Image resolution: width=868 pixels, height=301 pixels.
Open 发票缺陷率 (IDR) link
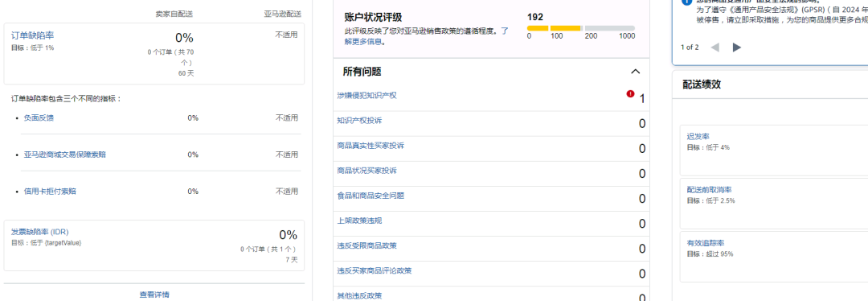click(x=40, y=232)
